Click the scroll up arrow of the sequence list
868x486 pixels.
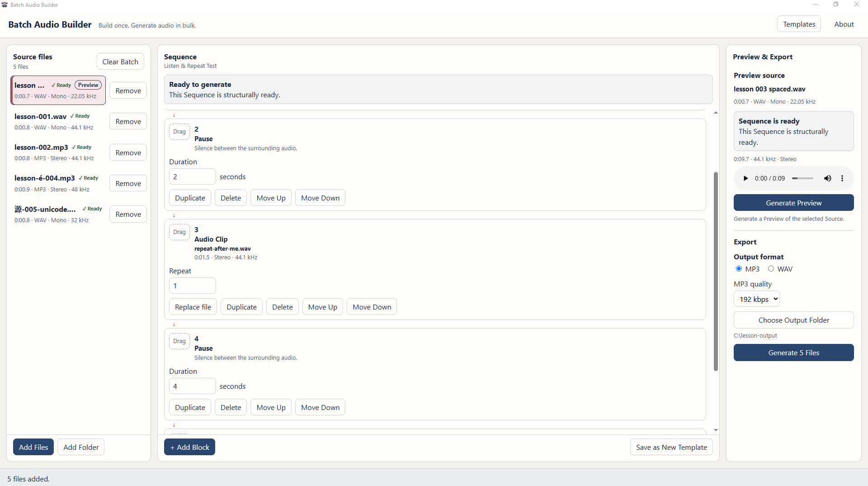(x=716, y=113)
